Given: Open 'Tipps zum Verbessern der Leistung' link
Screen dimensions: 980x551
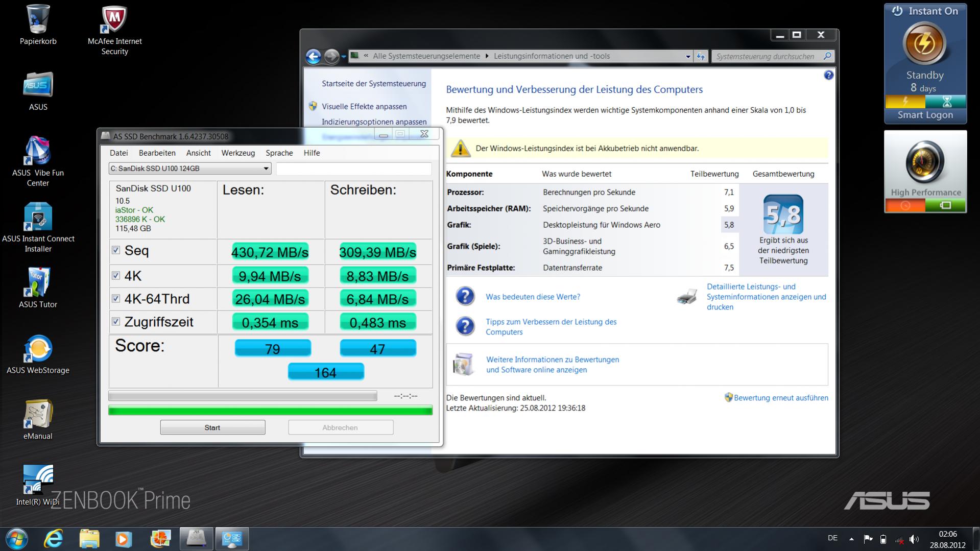Looking at the screenshot, I should click(x=551, y=327).
